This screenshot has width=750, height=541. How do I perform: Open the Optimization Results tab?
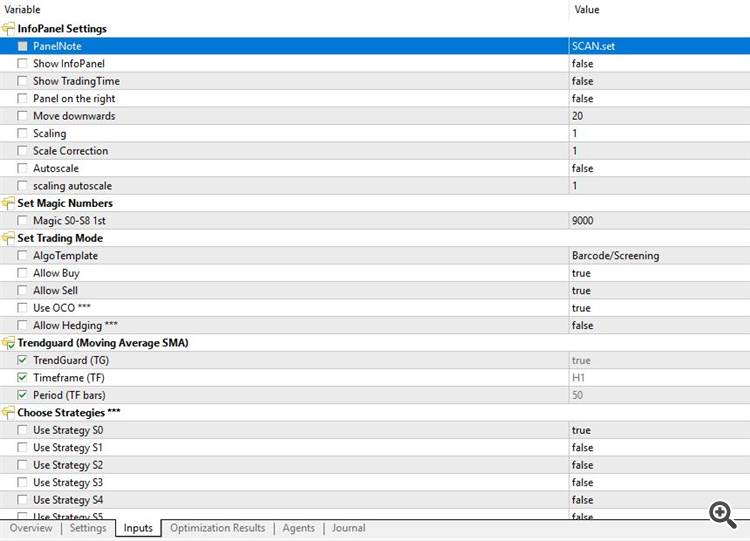coord(218,528)
